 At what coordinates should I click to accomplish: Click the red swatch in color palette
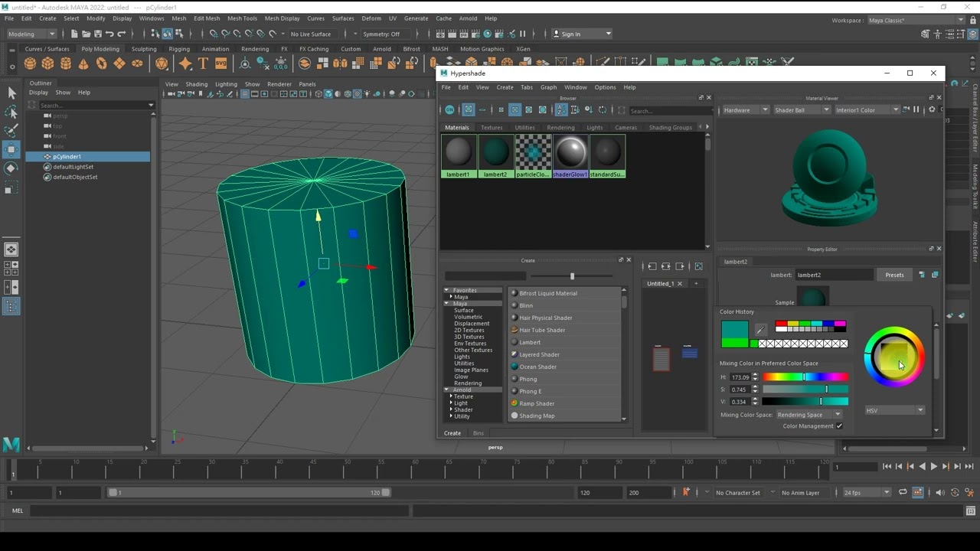(781, 324)
